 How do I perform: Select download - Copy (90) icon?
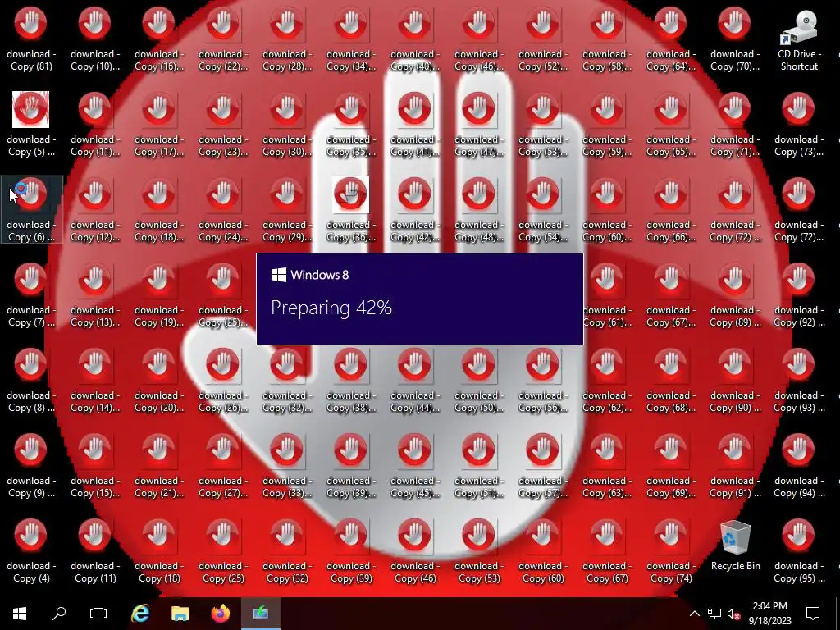[x=734, y=381]
